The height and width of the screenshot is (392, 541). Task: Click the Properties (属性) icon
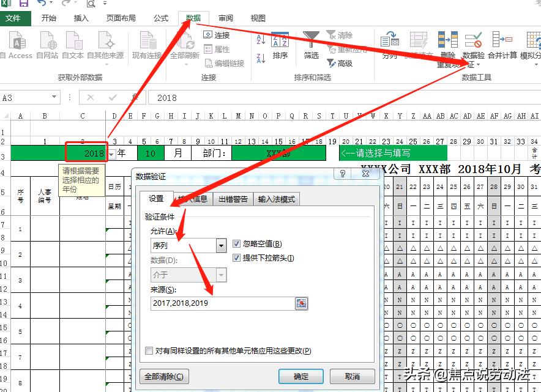tap(207, 50)
